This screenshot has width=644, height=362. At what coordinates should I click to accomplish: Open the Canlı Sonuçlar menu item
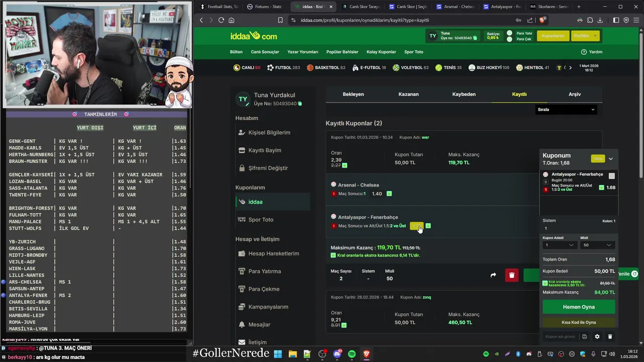pos(265,52)
